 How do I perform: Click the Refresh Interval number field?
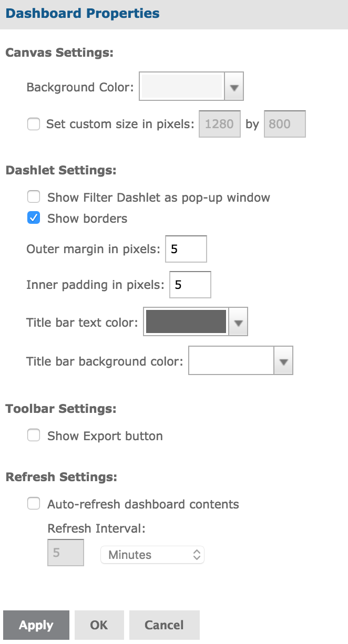coord(66,553)
